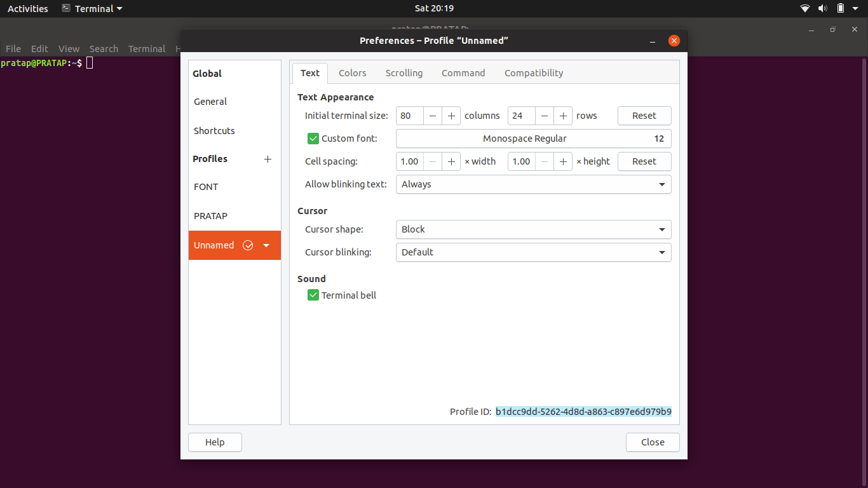The height and width of the screenshot is (488, 868).
Task: Disable the Custom font checkbox
Action: pos(313,138)
